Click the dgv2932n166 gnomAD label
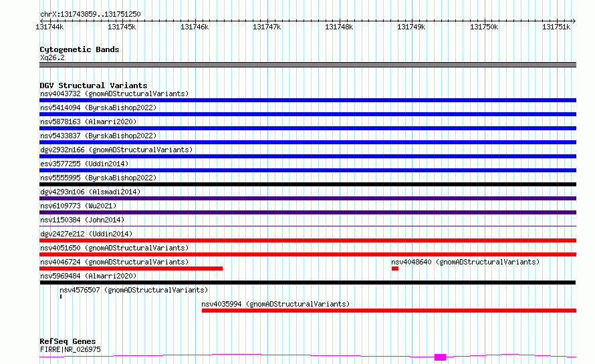595x364 pixels. pos(116,150)
